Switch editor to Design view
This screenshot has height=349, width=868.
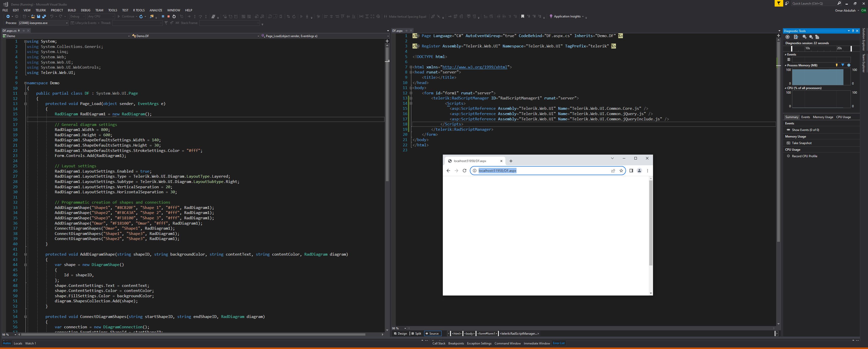point(401,334)
